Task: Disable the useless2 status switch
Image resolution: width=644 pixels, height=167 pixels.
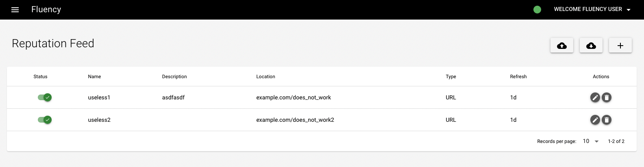Action: point(45,120)
